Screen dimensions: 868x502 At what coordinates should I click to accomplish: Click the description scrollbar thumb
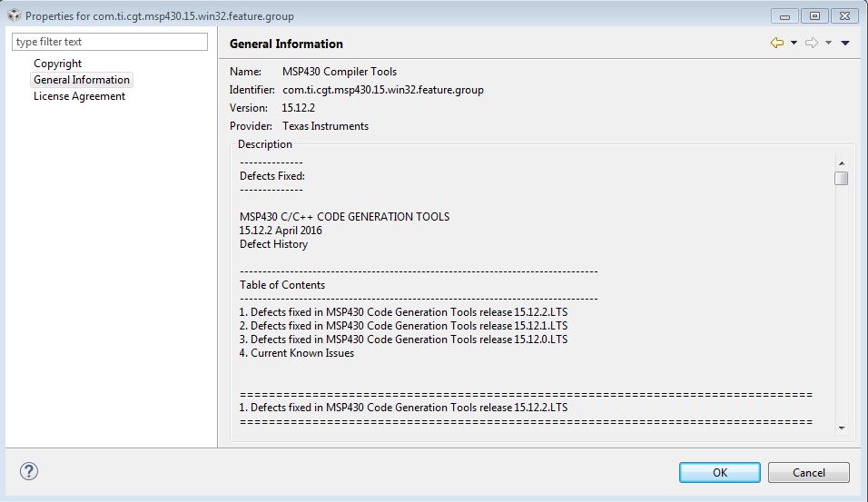point(842,178)
